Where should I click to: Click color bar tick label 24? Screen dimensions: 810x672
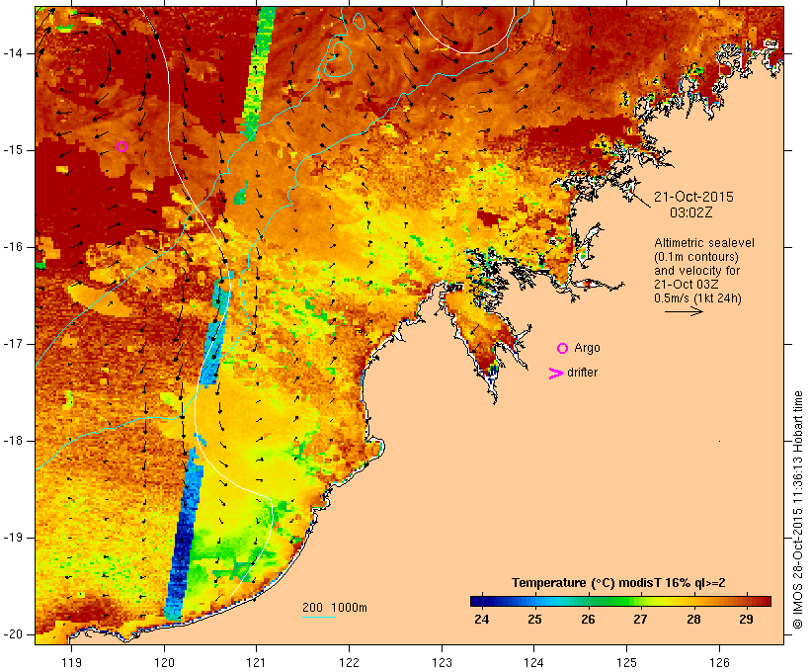[x=481, y=619]
